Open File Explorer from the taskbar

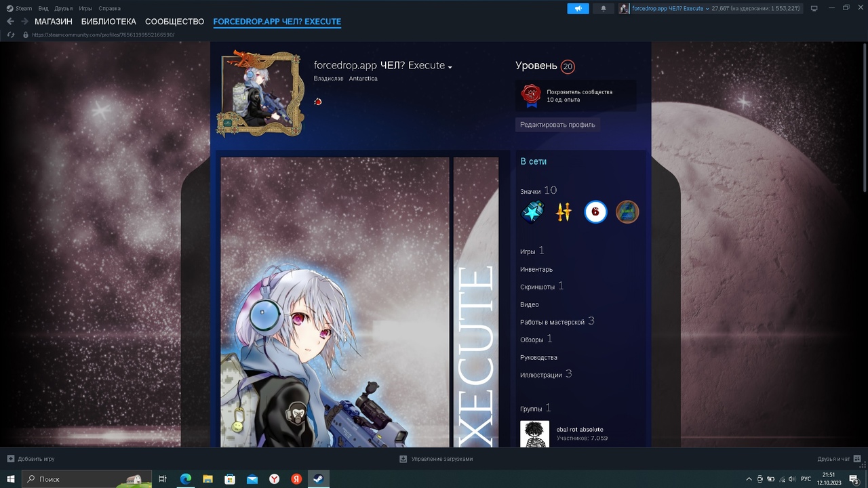(208, 479)
